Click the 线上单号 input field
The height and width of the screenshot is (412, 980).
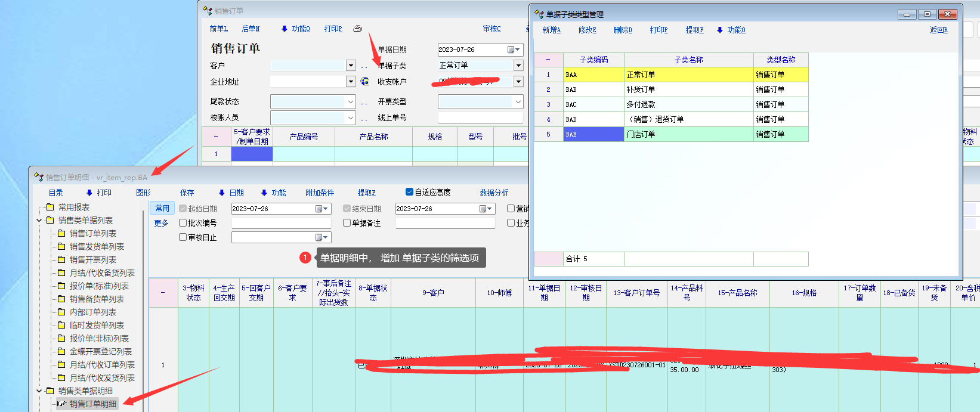click(x=480, y=117)
